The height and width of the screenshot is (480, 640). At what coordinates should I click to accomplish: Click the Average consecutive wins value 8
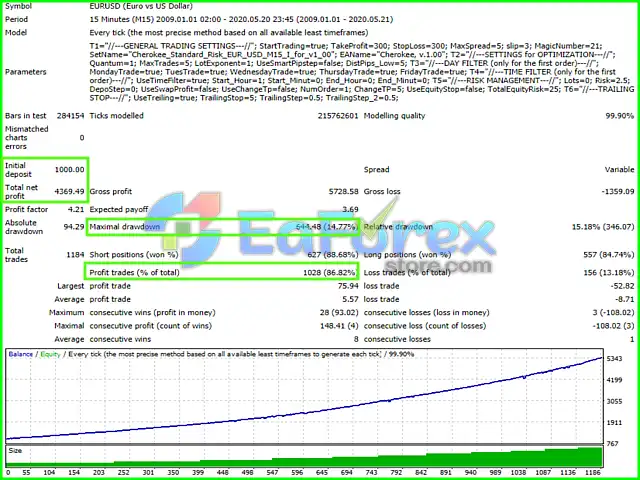click(356, 339)
